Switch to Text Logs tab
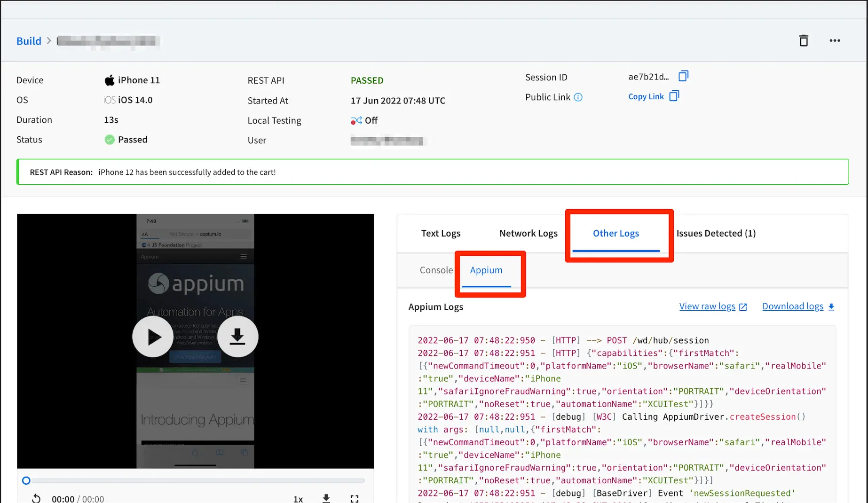The width and height of the screenshot is (868, 503). pos(441,234)
